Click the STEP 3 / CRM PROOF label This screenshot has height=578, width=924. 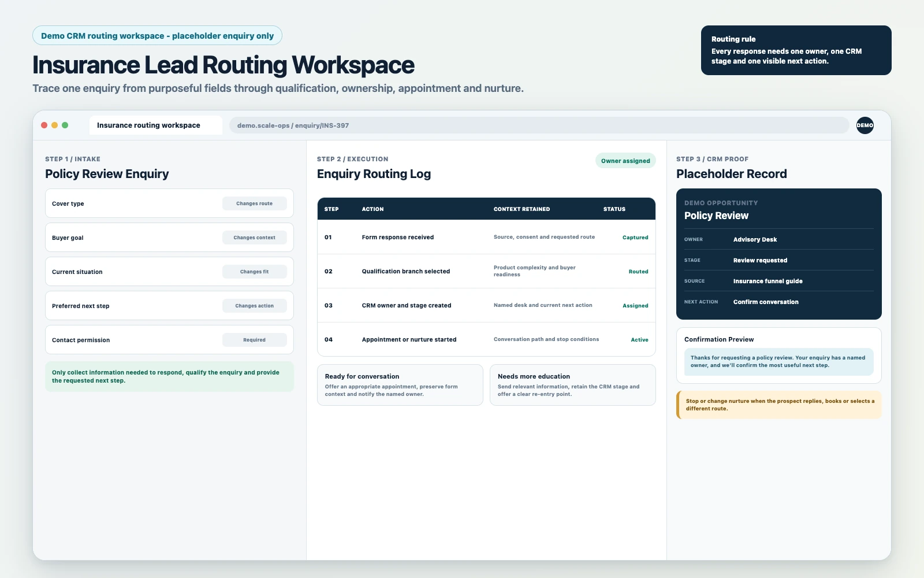click(712, 159)
